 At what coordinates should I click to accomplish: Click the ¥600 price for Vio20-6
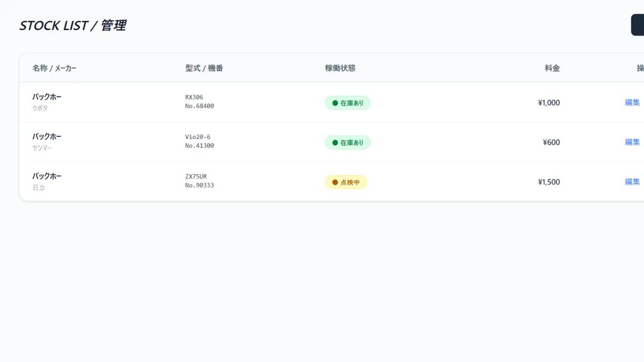point(551,142)
